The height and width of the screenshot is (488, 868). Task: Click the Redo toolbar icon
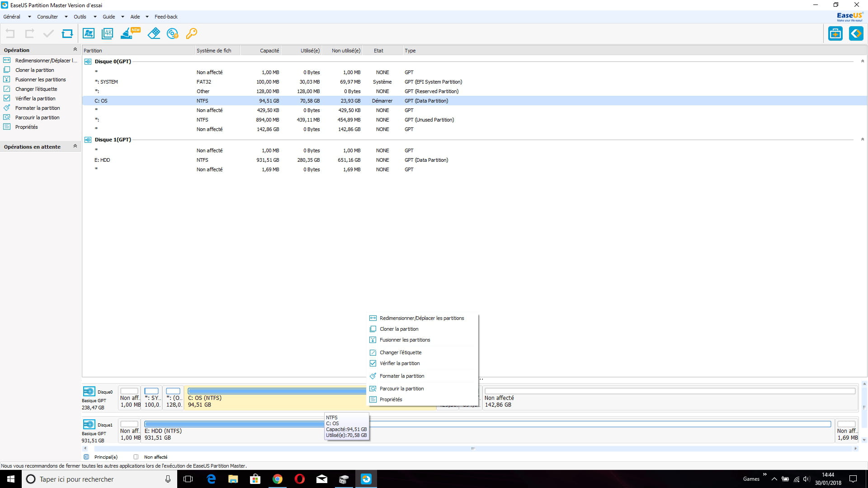29,33
